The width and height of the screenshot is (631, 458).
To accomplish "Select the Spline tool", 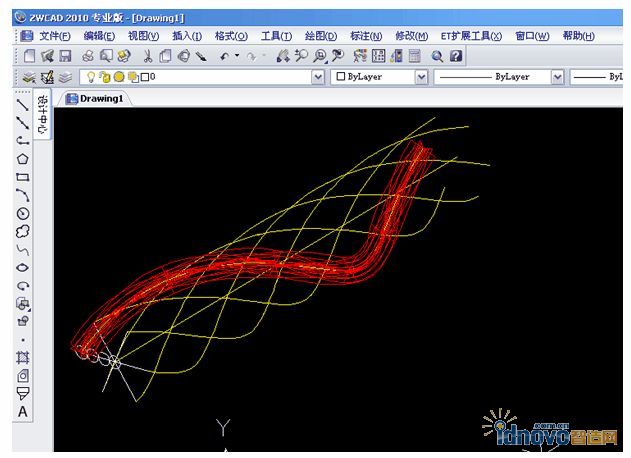I will tap(23, 250).
